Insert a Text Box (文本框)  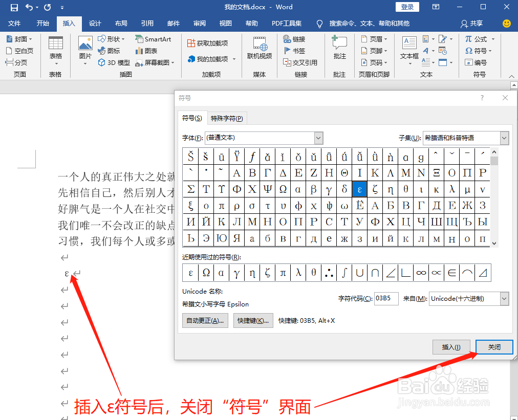click(x=409, y=51)
